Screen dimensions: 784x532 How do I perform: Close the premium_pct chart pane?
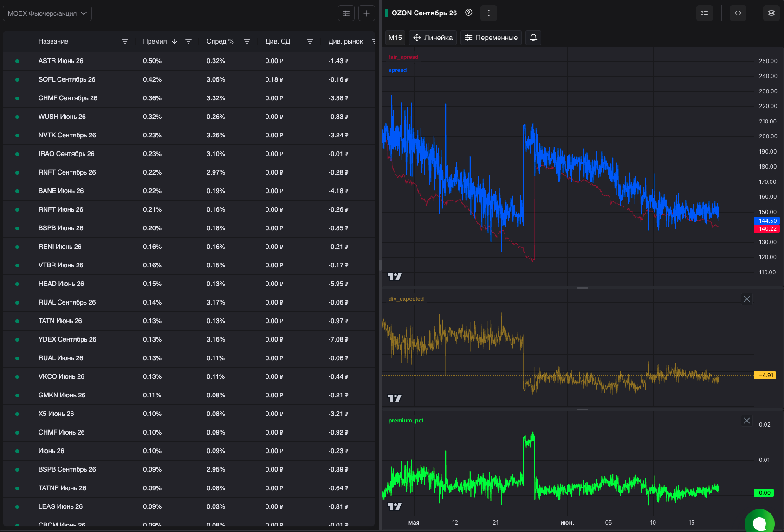click(x=747, y=421)
